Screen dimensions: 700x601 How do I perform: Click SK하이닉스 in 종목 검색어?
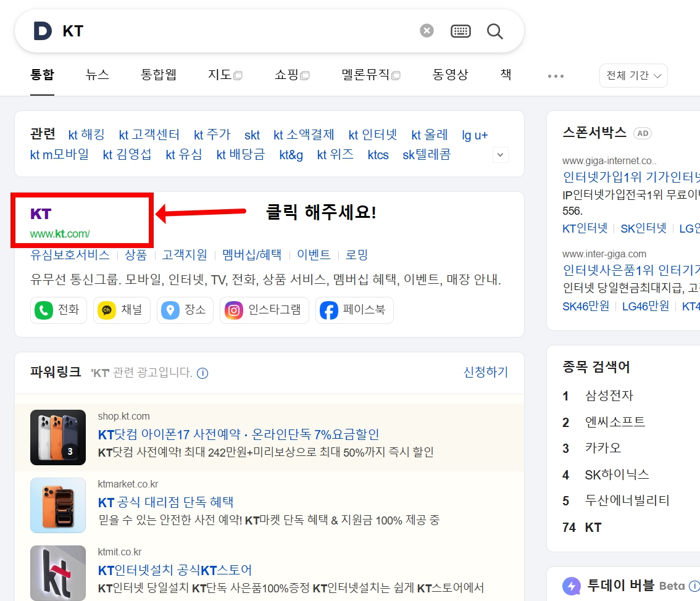coord(617,475)
